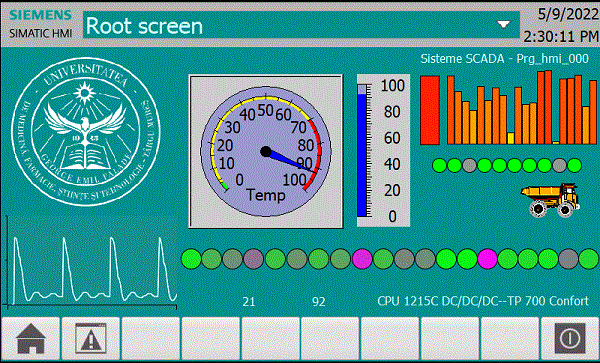Go to the Home screen icon
The height and width of the screenshot is (363, 600).
[31, 339]
